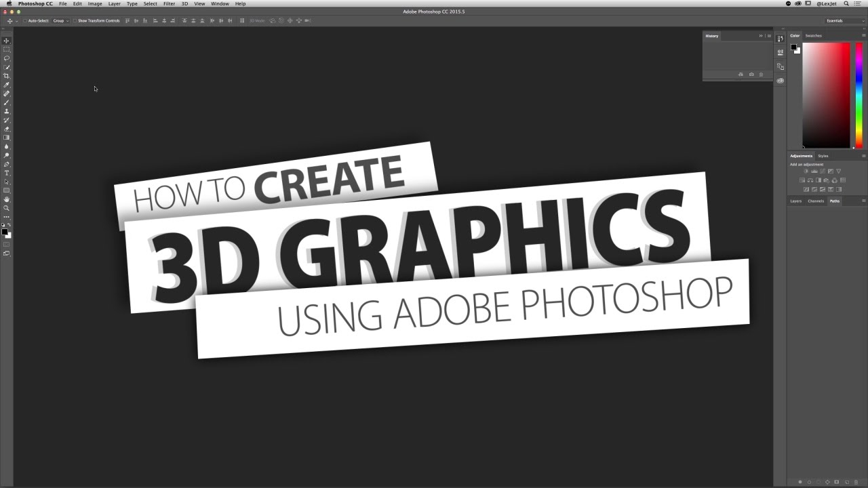Image resolution: width=868 pixels, height=488 pixels.
Task: Add a Vibrance adjustment triangle icon
Action: (839, 171)
